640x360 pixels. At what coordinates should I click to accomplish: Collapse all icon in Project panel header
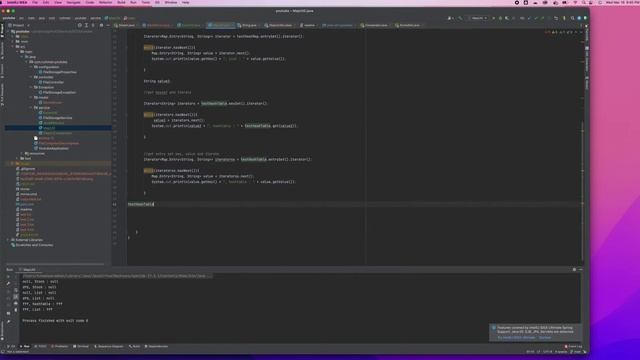coord(93,25)
